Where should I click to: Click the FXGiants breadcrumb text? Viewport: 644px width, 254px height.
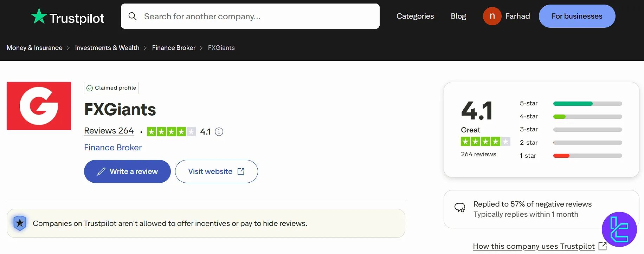tap(221, 48)
